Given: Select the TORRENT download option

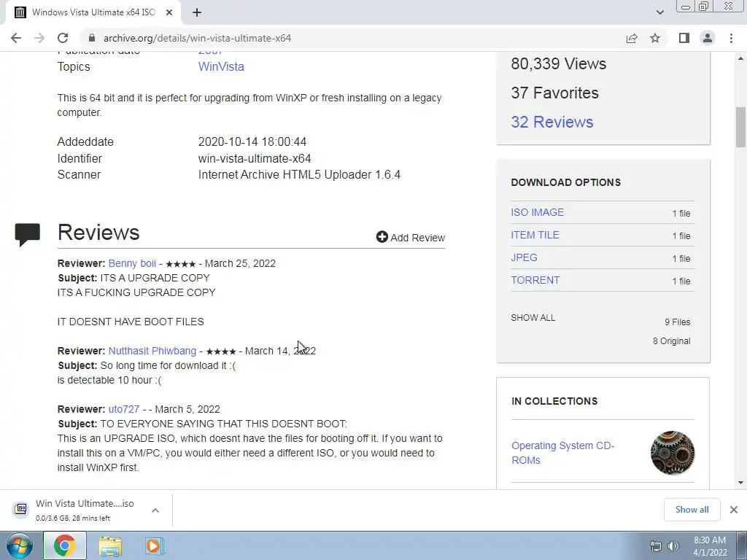Looking at the screenshot, I should 535,280.
